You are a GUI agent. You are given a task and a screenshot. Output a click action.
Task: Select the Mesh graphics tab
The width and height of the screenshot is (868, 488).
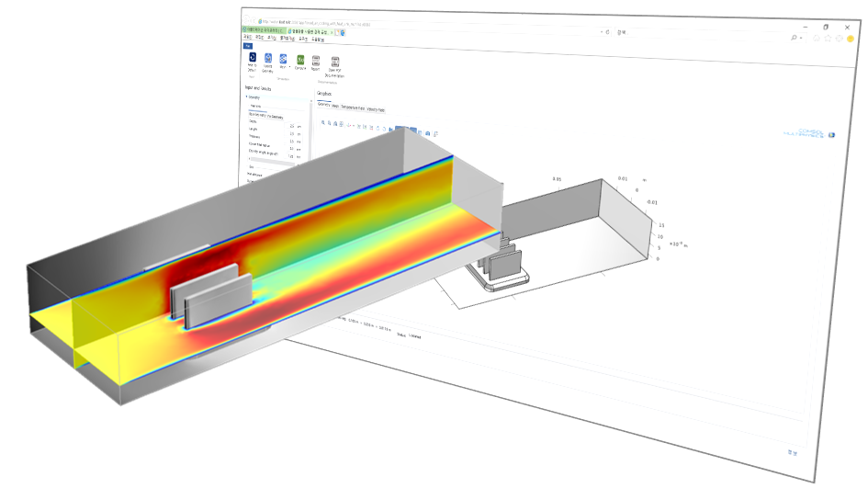(x=335, y=106)
